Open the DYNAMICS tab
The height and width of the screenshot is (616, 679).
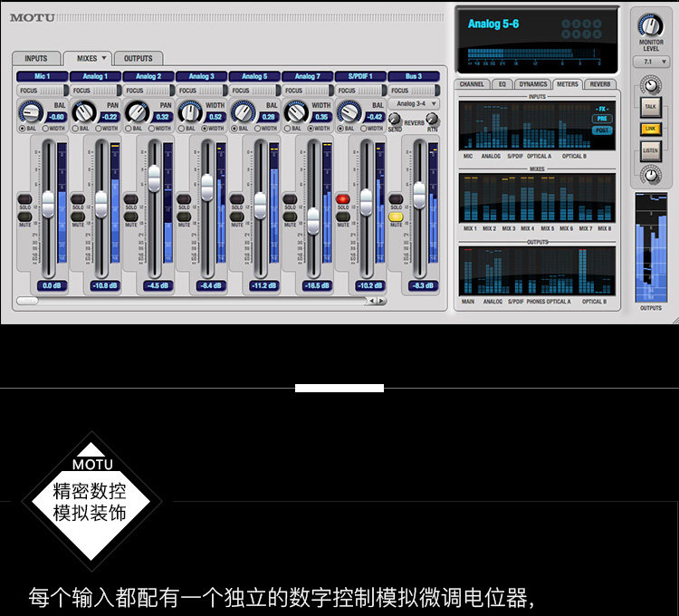pyautogui.click(x=533, y=84)
